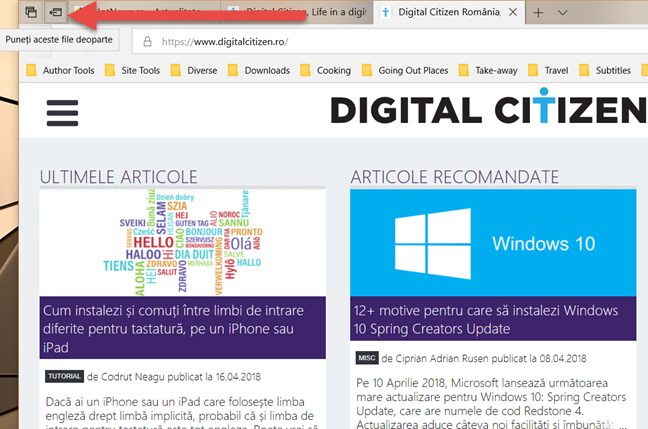Click author line Ciprian Adrian Rusen
648x429 pixels.
click(484, 358)
